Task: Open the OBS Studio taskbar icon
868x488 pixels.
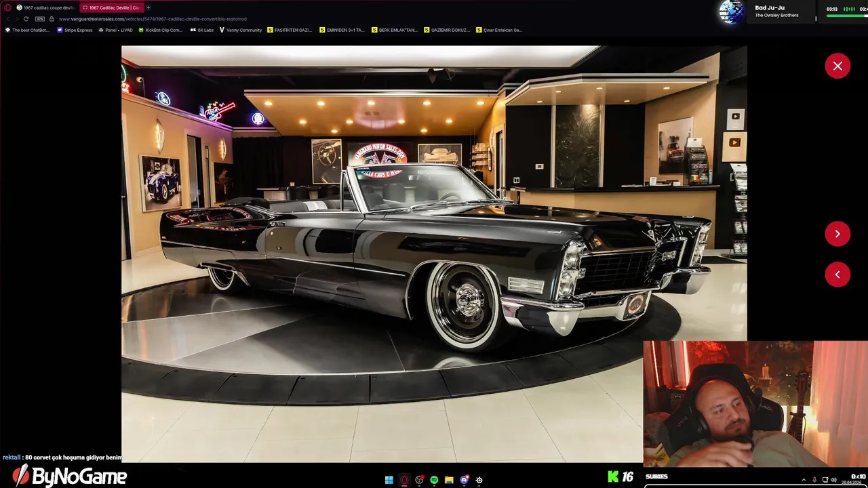Action: point(419,480)
